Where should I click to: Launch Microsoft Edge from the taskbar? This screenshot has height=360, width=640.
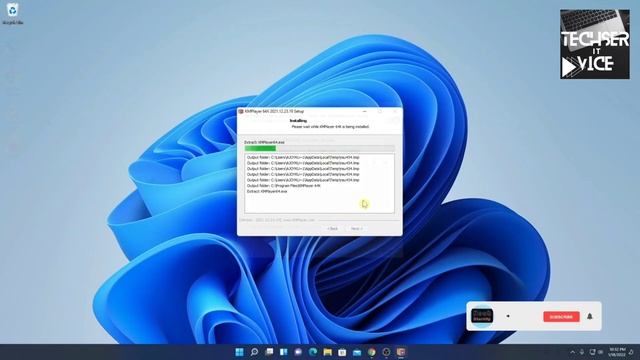(x=313, y=352)
